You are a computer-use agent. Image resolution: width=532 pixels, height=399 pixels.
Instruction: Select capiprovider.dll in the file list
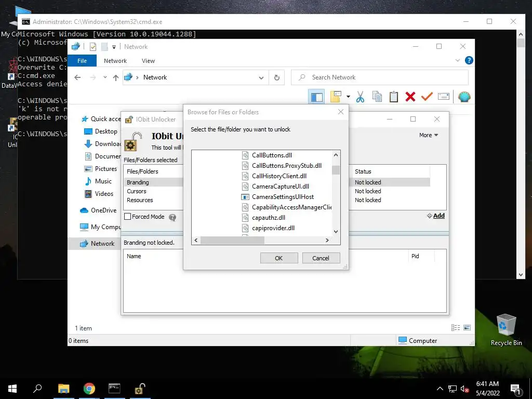(273, 228)
